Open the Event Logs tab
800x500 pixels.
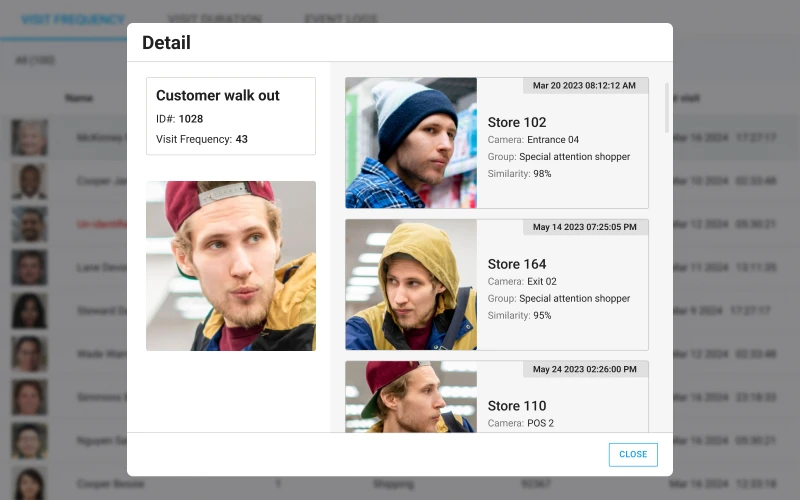click(x=340, y=19)
